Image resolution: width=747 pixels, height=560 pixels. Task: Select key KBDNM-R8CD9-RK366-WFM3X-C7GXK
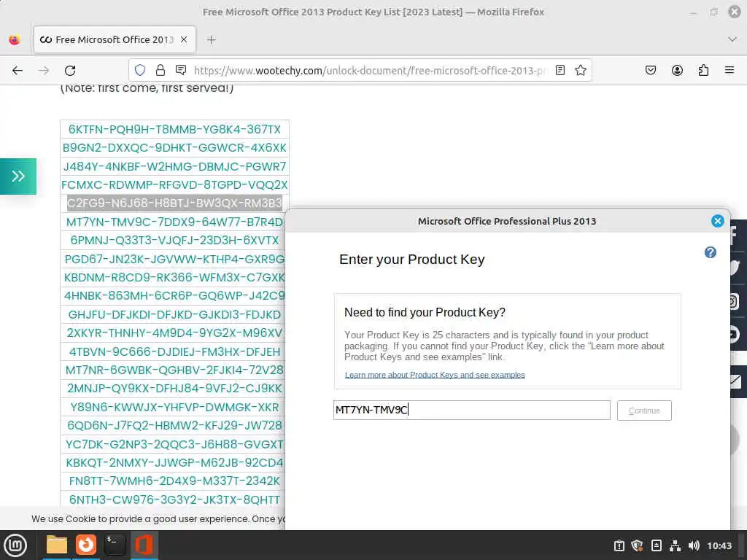point(174,277)
